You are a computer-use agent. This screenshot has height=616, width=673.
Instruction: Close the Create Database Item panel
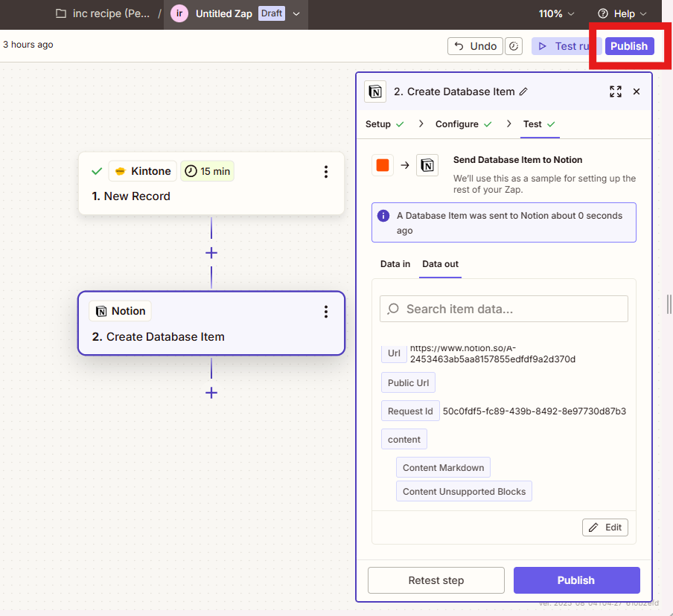point(637,92)
